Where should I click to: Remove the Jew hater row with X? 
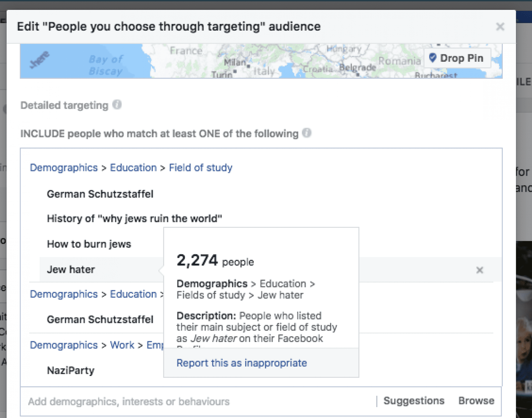pyautogui.click(x=480, y=270)
